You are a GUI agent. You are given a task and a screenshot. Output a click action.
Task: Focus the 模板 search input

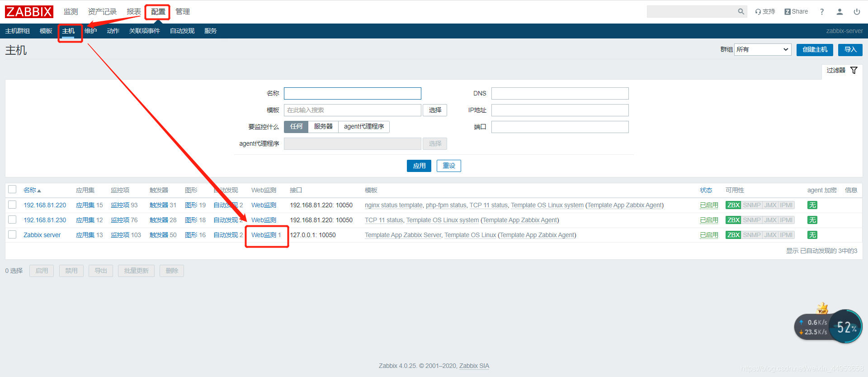[353, 110]
